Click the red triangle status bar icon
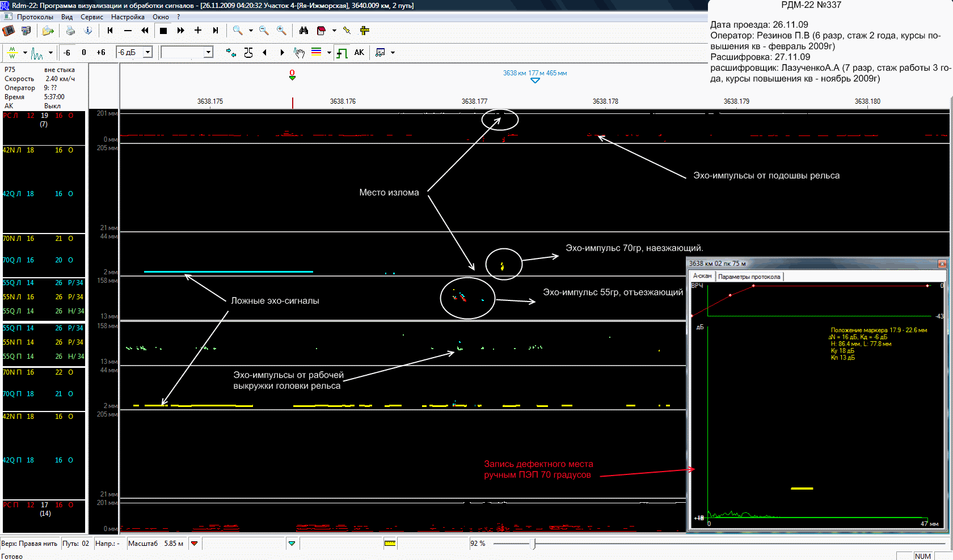This screenshot has width=953, height=560. point(195,544)
